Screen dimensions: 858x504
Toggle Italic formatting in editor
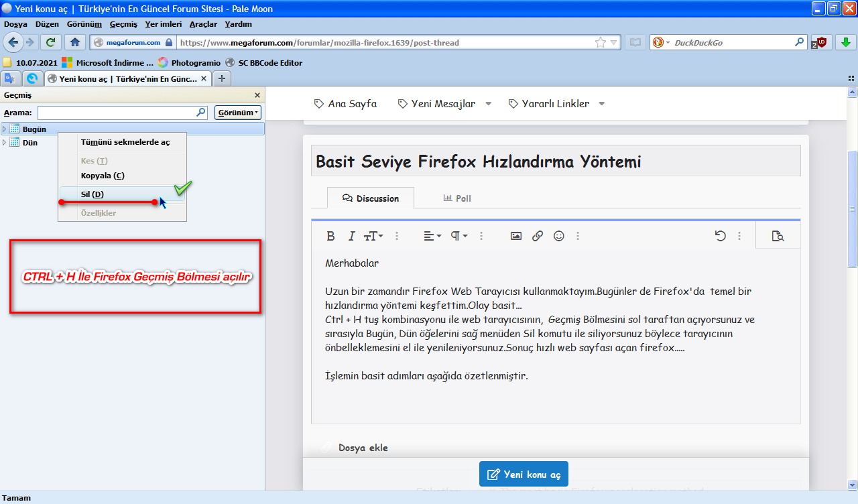[x=351, y=236]
